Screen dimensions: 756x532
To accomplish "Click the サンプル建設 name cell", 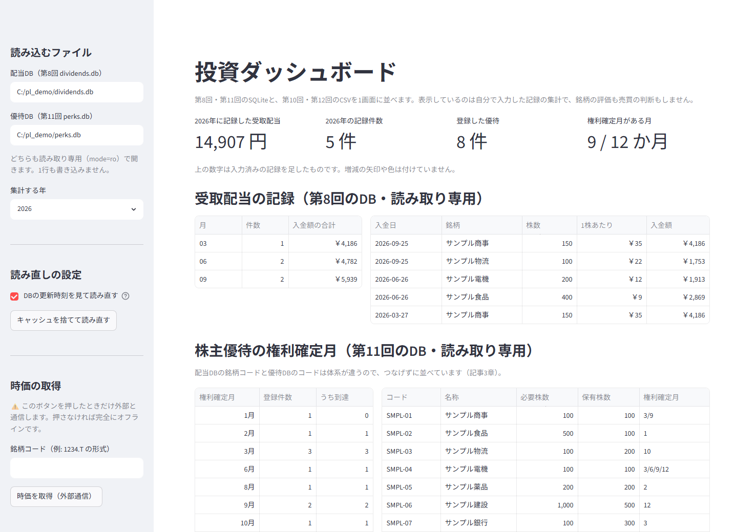I will 478,505.
